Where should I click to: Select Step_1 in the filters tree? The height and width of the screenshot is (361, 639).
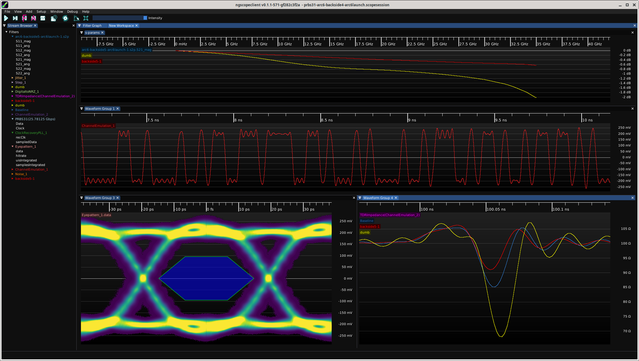click(20, 82)
